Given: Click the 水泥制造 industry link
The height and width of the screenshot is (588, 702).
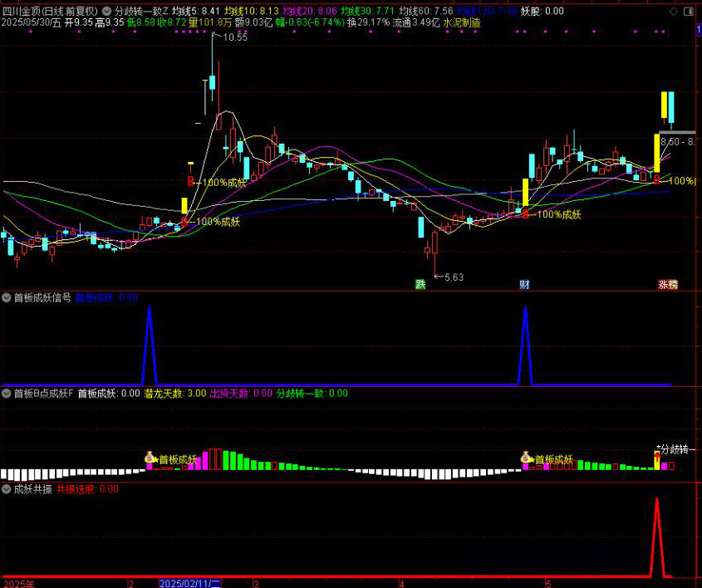Looking at the screenshot, I should pyautogui.click(x=462, y=23).
